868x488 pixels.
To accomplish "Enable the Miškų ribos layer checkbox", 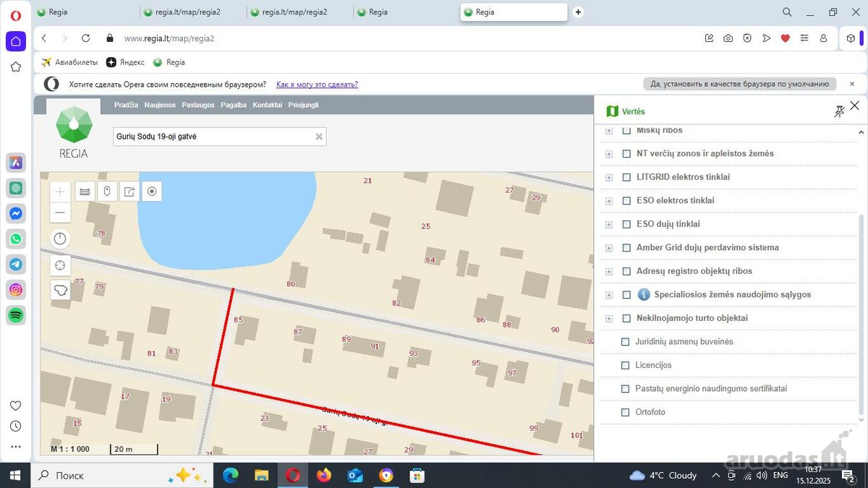I will tap(626, 130).
